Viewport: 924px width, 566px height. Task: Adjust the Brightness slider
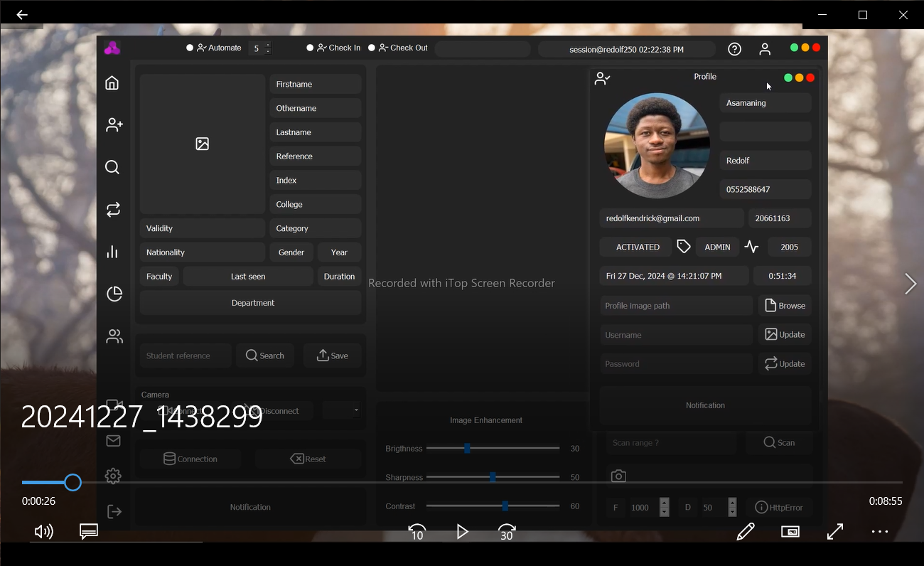467,449
